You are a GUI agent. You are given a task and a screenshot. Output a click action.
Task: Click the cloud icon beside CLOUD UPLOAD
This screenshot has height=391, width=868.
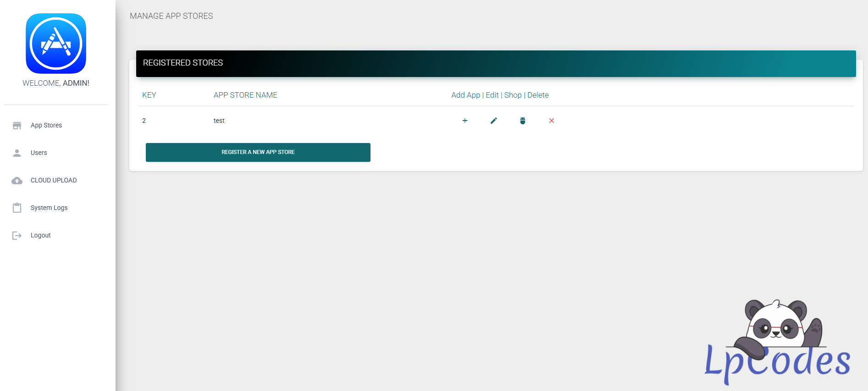point(17,181)
